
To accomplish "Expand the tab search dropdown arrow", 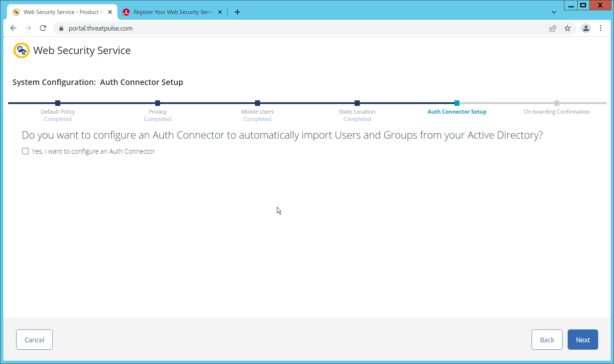I will pyautogui.click(x=554, y=12).
